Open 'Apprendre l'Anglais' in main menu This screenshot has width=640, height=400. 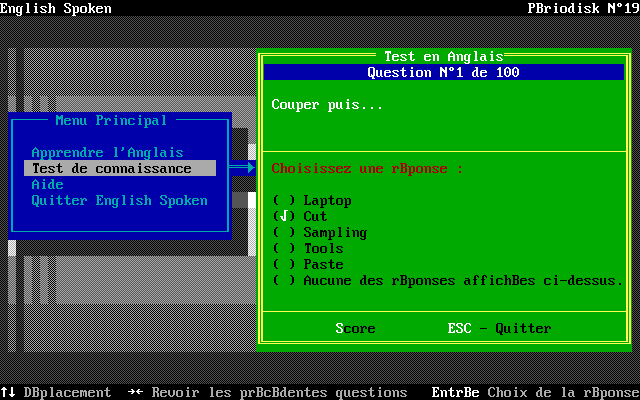point(108,153)
